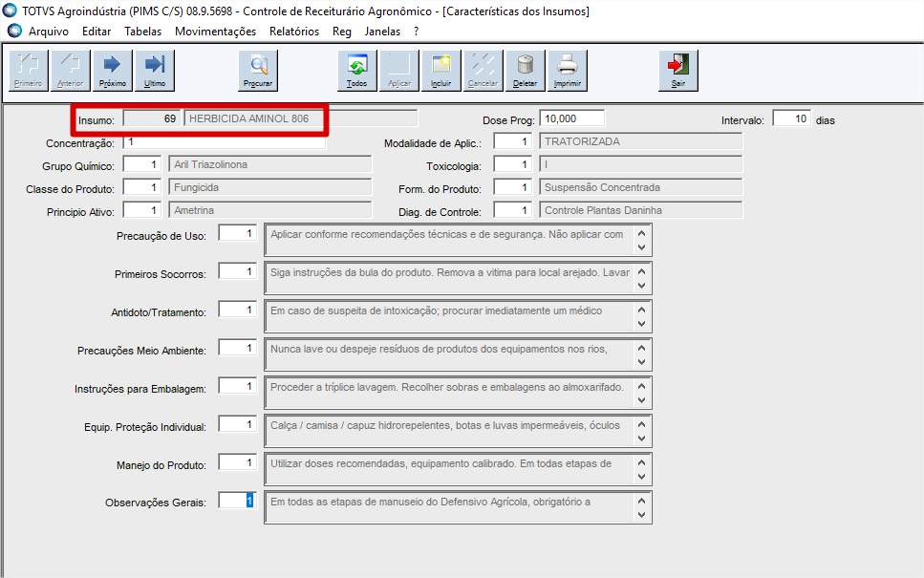The image size is (924, 578).
Task: Click the Classe do Produto code field
Action: point(142,187)
